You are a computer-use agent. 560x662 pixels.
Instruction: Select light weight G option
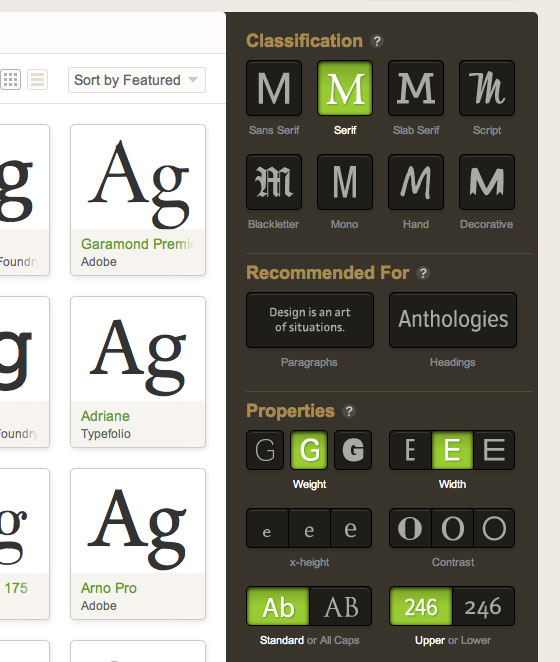click(265, 450)
